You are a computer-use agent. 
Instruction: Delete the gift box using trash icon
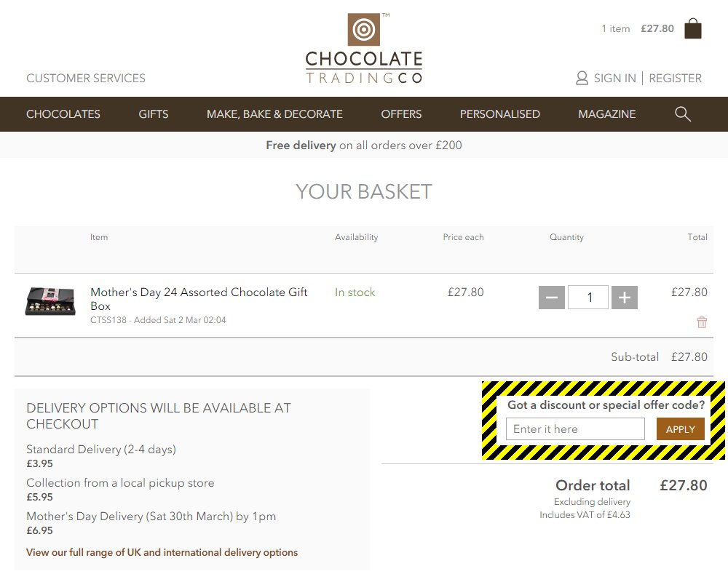[x=701, y=322]
